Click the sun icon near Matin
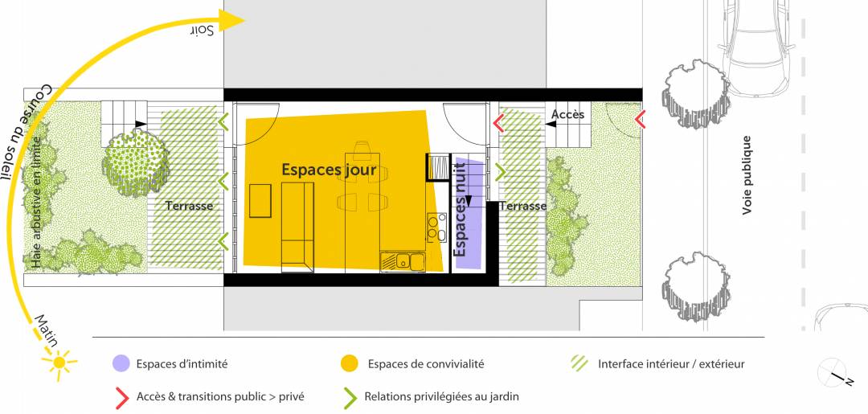Screen dimensions: 868x414 click(x=58, y=364)
